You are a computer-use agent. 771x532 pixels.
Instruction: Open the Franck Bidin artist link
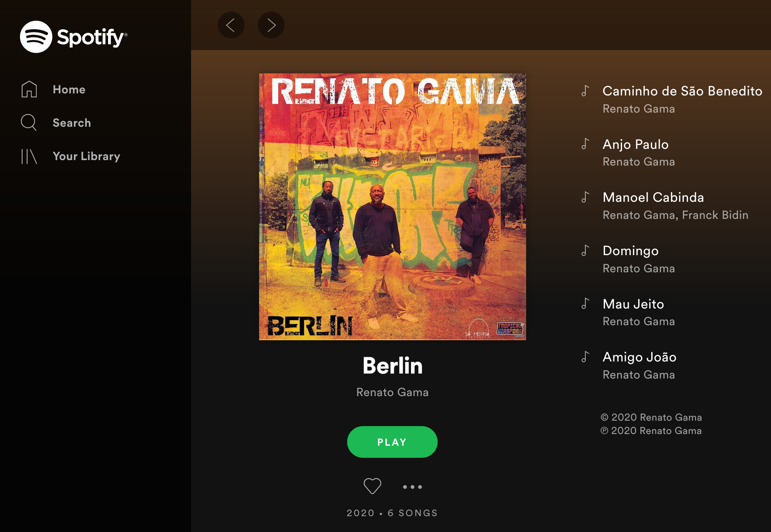715,215
